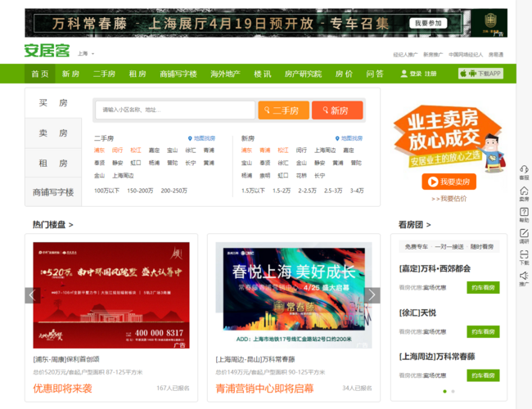Click [浦东-周康]保利首创颂 listing title

pyautogui.click(x=66, y=359)
